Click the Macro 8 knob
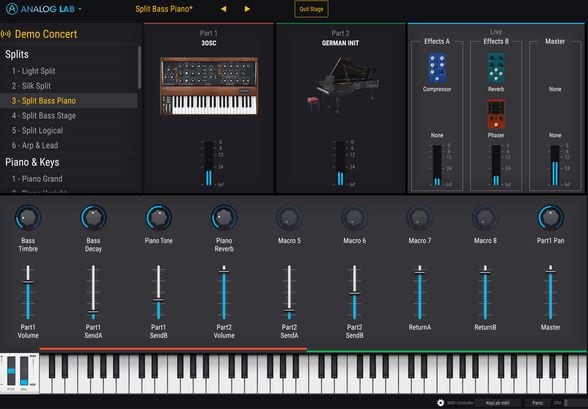Viewport: 588px width, 409px height. pos(485,217)
